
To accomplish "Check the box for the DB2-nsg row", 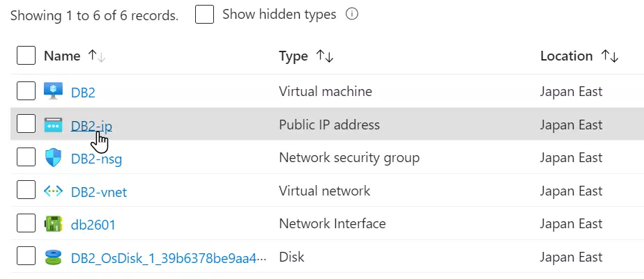I will [x=26, y=157].
